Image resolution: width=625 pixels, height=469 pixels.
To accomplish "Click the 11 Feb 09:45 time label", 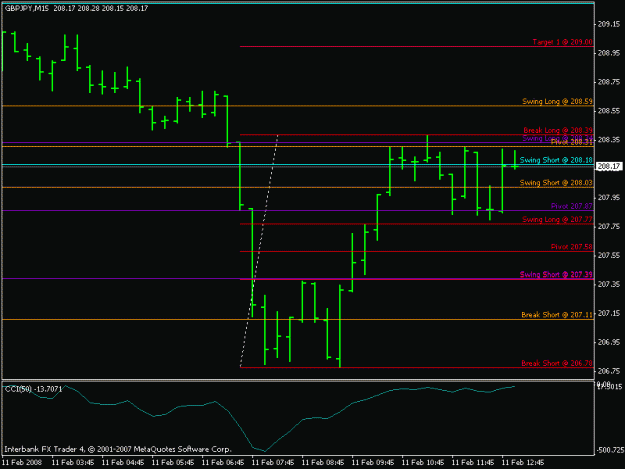I will [373, 462].
